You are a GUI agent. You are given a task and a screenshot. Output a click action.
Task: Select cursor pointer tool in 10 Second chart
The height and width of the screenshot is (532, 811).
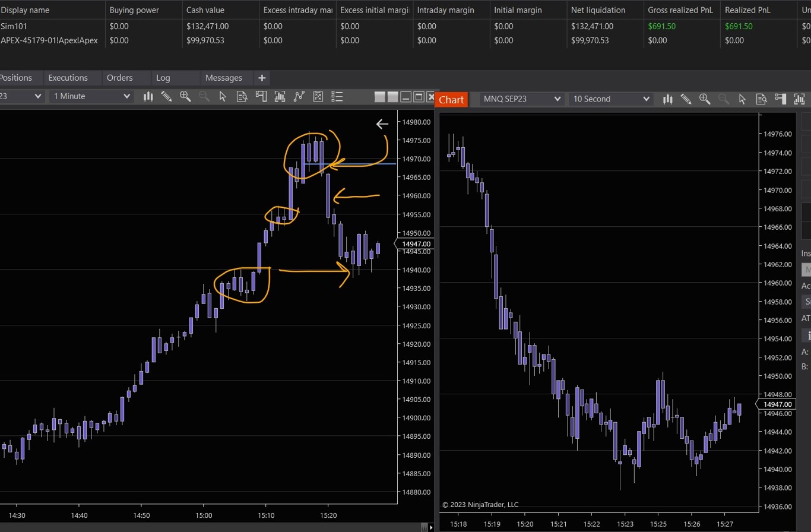click(742, 99)
